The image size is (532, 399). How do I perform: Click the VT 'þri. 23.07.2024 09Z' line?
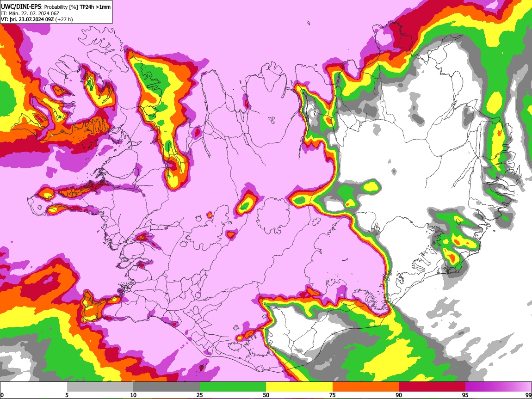(x=27, y=19)
